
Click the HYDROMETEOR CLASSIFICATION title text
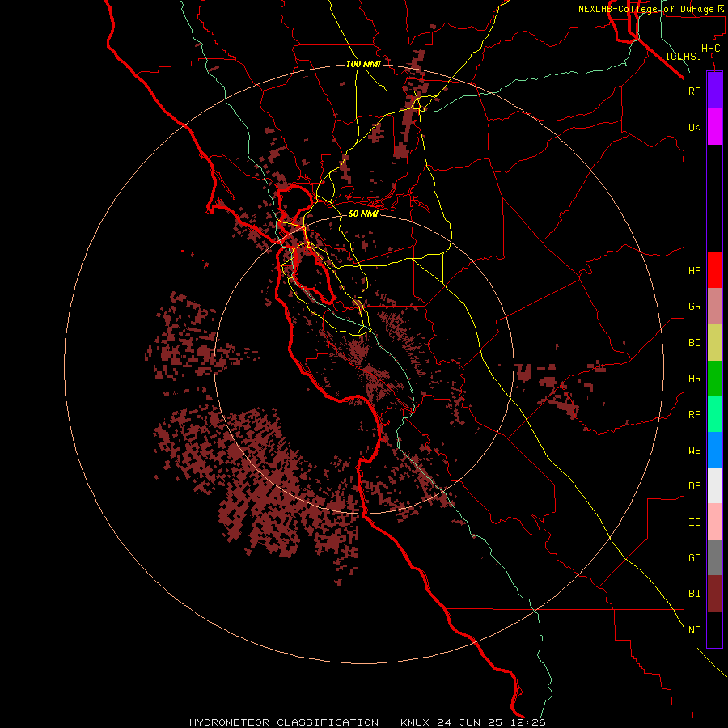point(284,722)
